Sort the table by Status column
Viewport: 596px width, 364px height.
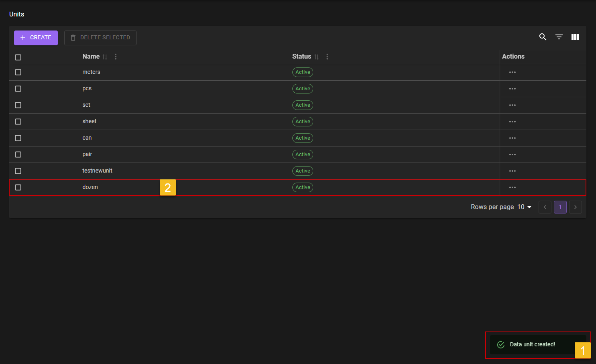click(316, 57)
